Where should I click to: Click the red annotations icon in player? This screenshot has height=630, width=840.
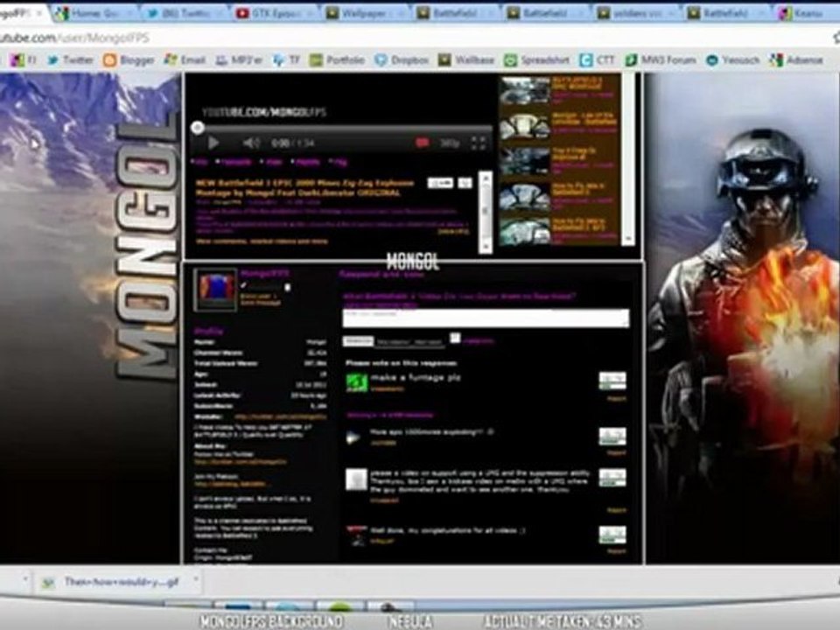pyautogui.click(x=422, y=143)
